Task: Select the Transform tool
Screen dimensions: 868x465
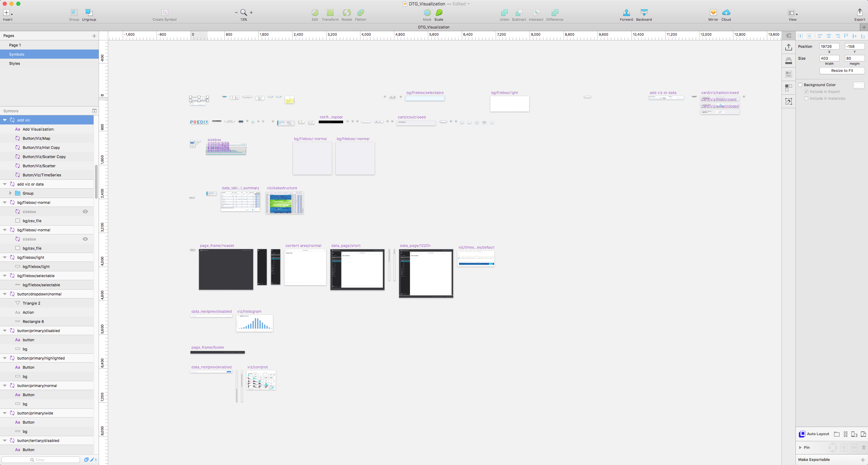Action: coord(330,13)
